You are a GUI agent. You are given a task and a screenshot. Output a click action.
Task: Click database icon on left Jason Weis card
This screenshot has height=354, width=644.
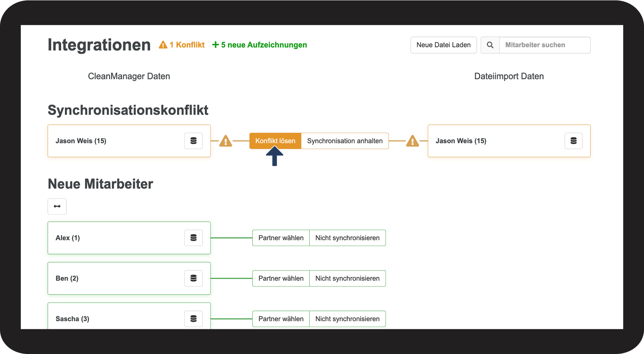194,141
